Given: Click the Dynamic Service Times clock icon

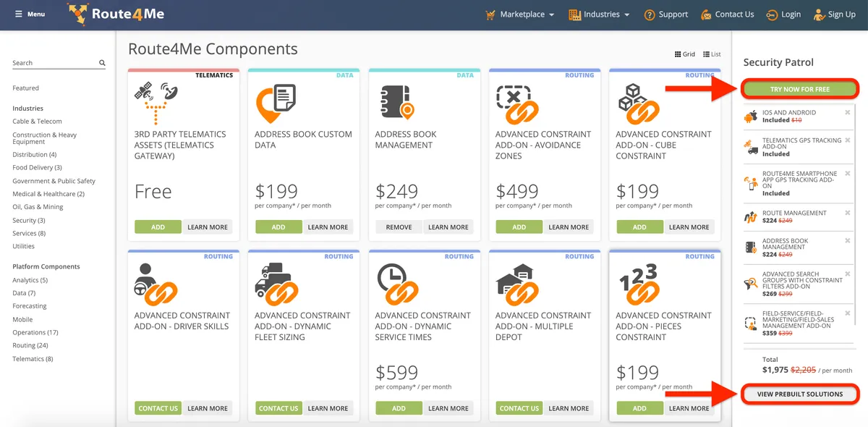Looking at the screenshot, I should 396,283.
